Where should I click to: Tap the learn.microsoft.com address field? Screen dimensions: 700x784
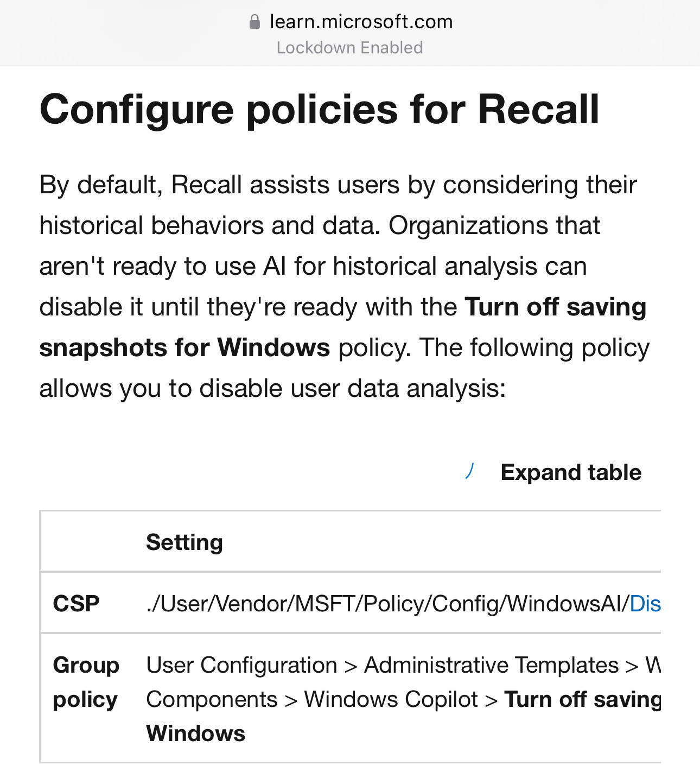coord(361,22)
